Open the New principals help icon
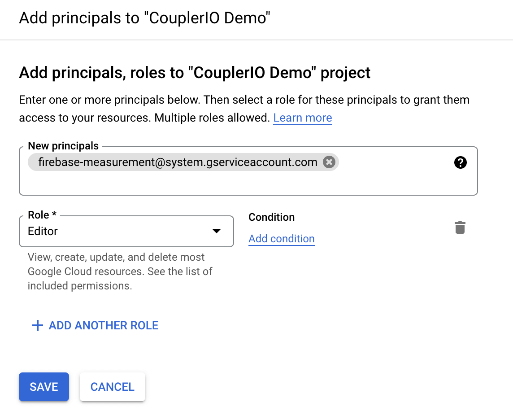This screenshot has height=420, width=513. click(x=460, y=162)
